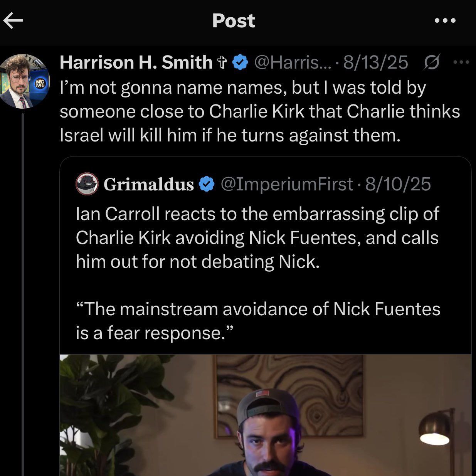This screenshot has width=476, height=476.
Task: Open the quoted post text about Ian Carroll
Action: pos(257,237)
